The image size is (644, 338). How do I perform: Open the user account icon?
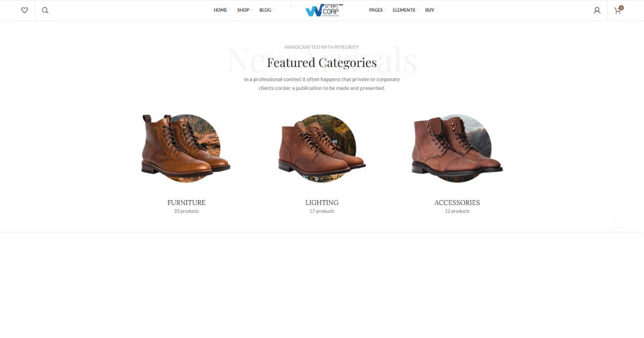pyautogui.click(x=597, y=10)
